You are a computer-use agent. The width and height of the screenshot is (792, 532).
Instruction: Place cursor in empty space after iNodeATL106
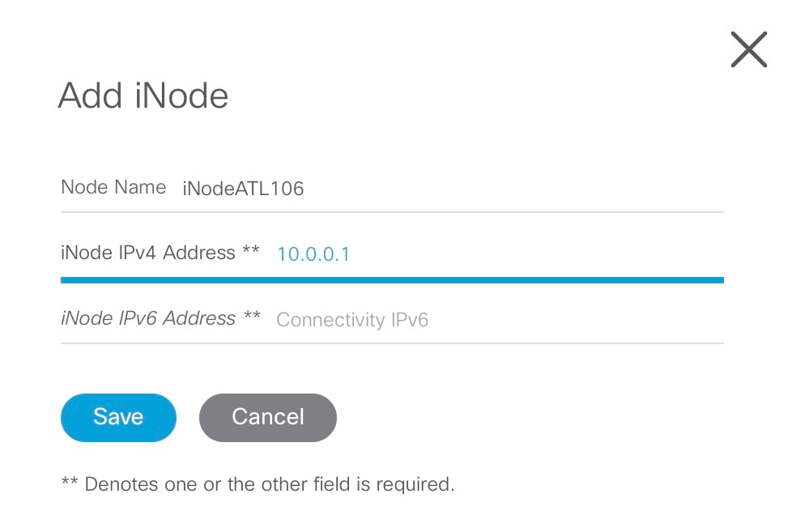point(513,189)
